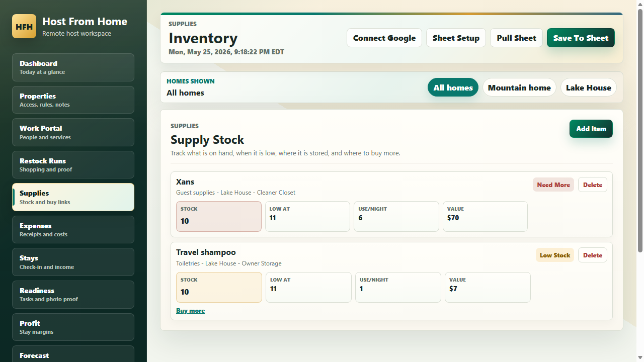Click the page vertical scrollbar
This screenshot has height=362, width=644.
640,131
